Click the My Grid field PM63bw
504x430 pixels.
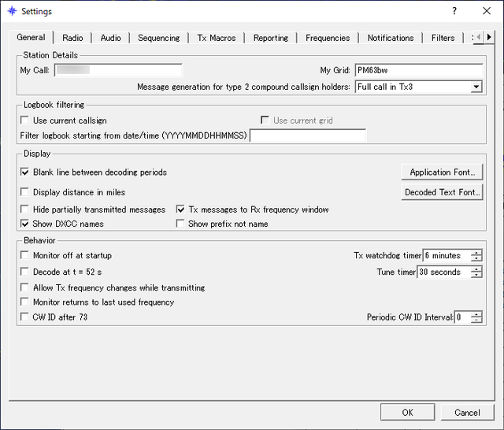419,70
